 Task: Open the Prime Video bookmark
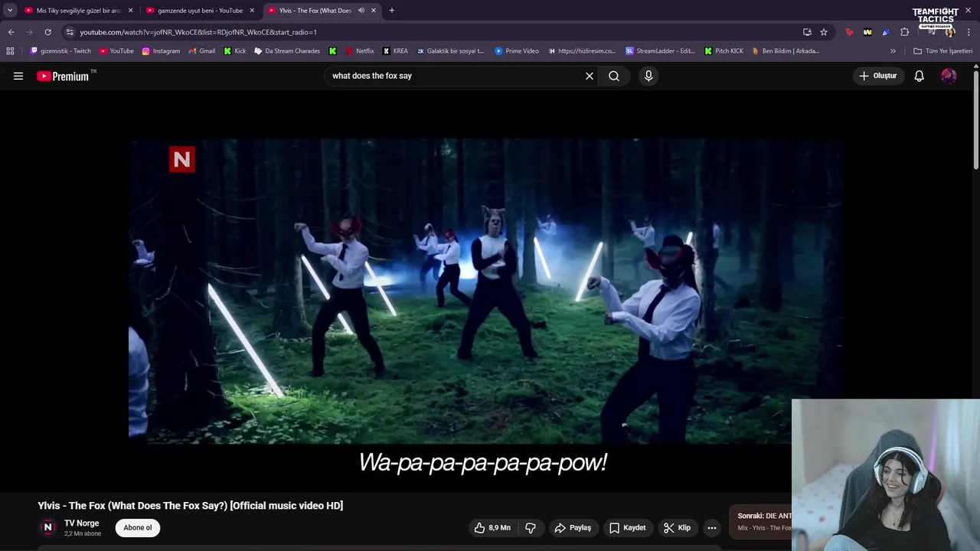pyautogui.click(x=517, y=51)
